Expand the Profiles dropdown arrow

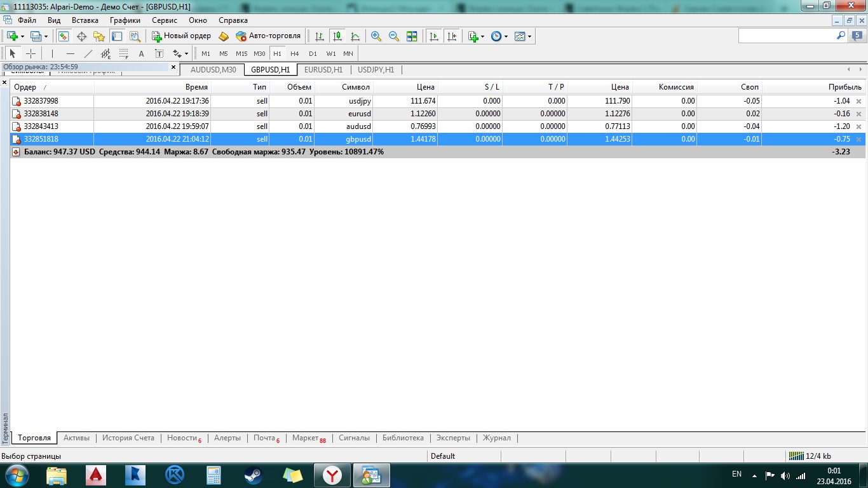pyautogui.click(x=46, y=36)
